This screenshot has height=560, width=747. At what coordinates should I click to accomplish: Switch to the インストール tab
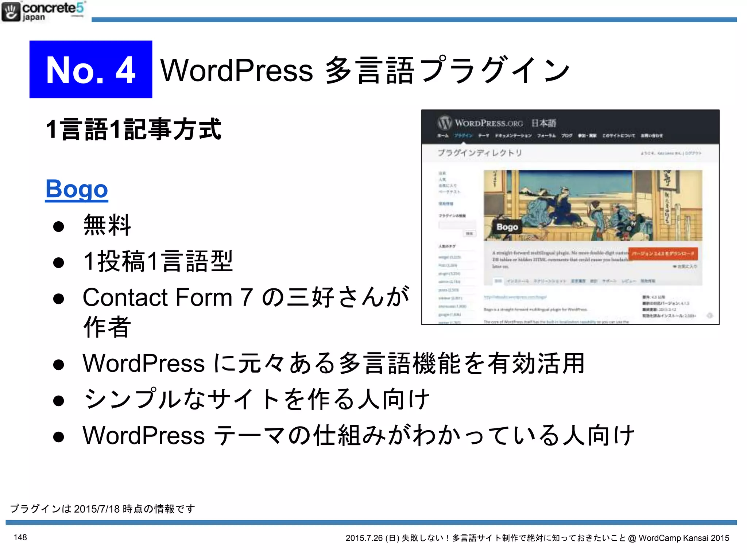click(517, 281)
